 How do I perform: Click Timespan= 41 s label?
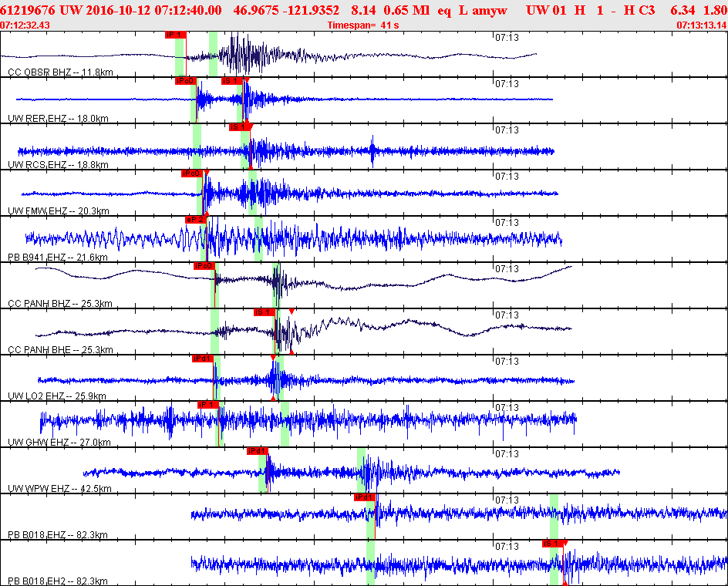click(x=363, y=25)
